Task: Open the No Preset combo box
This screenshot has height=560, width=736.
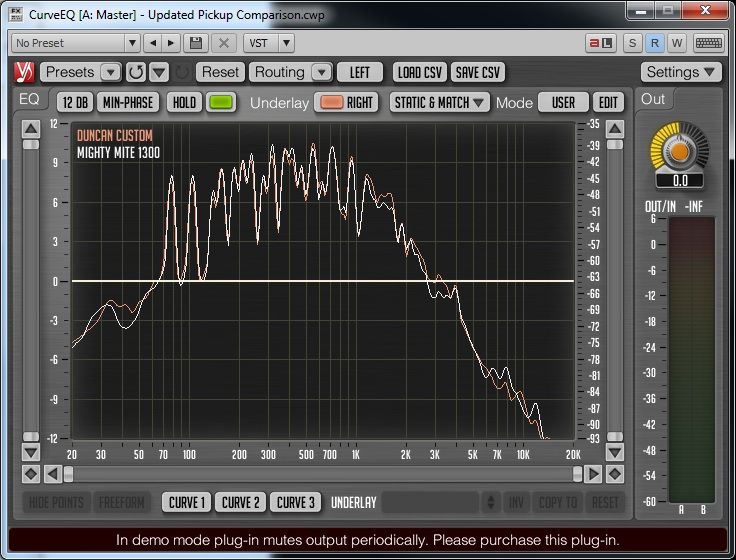Action: tap(76, 43)
